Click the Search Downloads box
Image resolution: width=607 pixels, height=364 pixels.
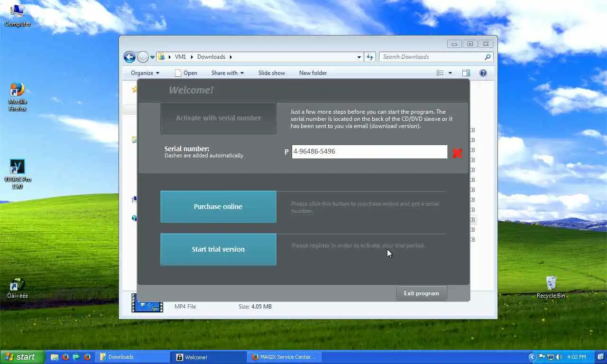(x=435, y=57)
